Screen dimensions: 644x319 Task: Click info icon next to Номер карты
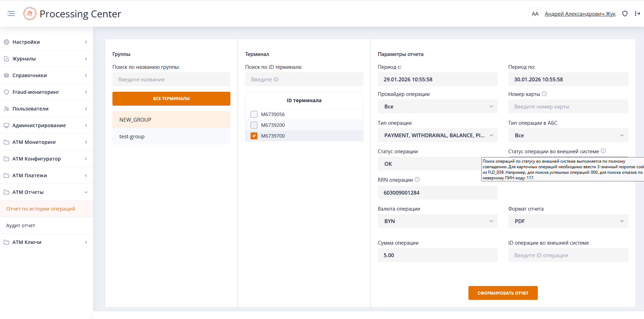(x=544, y=94)
